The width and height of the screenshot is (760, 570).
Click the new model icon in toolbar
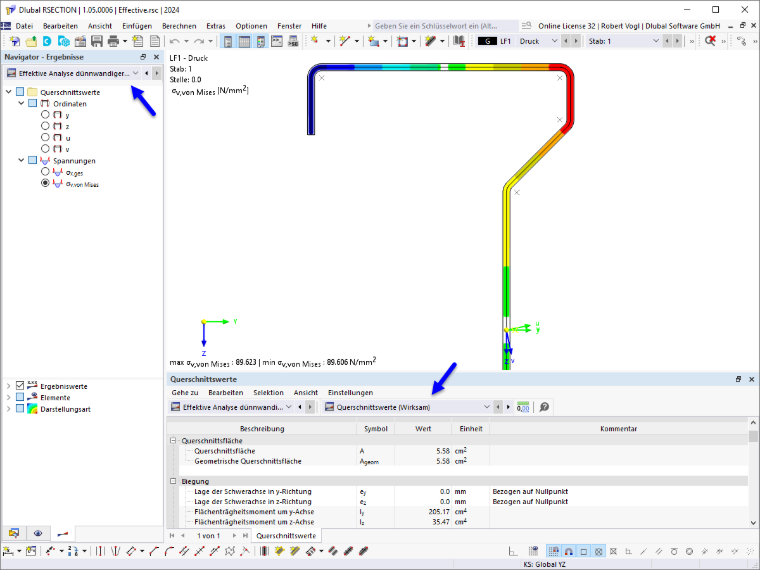point(15,41)
